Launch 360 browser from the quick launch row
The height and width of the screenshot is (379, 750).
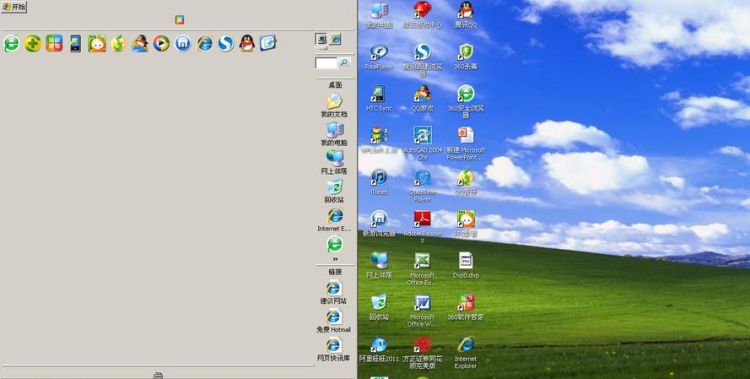pos(11,44)
